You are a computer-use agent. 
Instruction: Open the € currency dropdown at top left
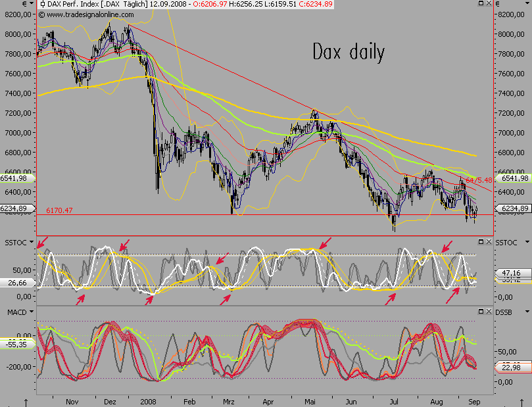pyautogui.click(x=32, y=4)
